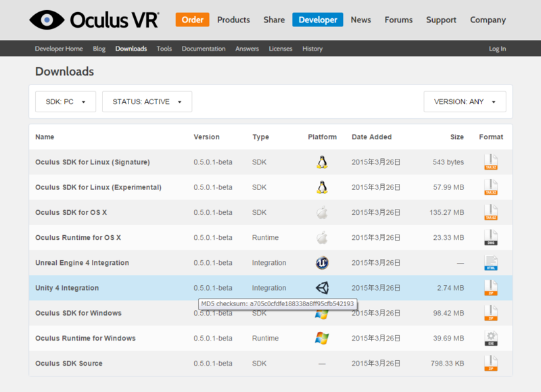This screenshot has width=541, height=392.
Task: Select the Unity 4 Integration row
Action: 270,288
